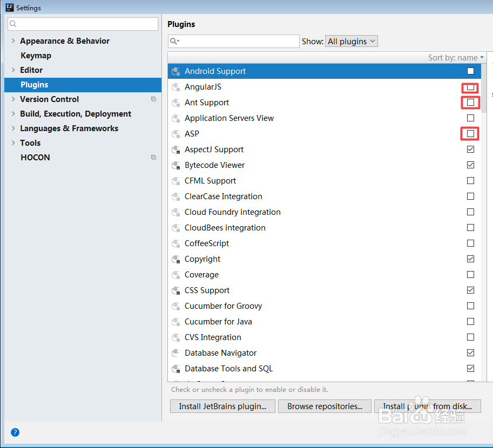Click the CoffeeScript plugin icon
This screenshot has width=493, height=448.
pyautogui.click(x=175, y=243)
